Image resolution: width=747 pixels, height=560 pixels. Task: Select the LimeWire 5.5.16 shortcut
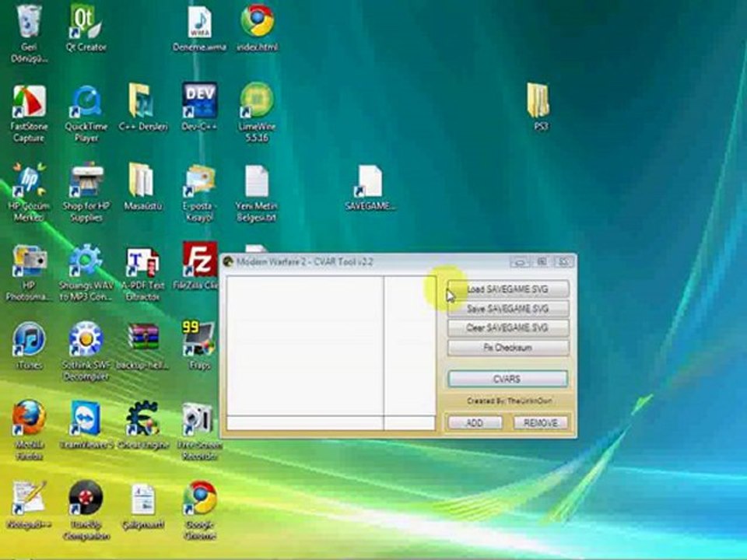(x=258, y=114)
